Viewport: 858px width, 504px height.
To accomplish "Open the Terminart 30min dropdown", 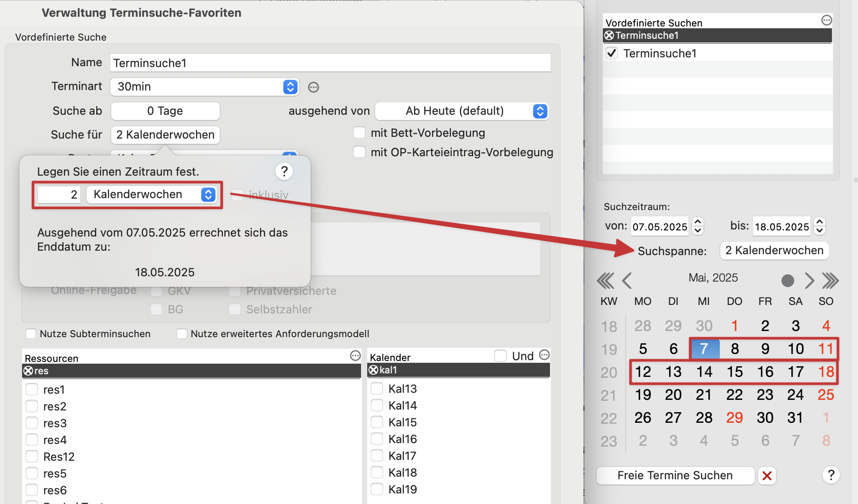I will [205, 87].
